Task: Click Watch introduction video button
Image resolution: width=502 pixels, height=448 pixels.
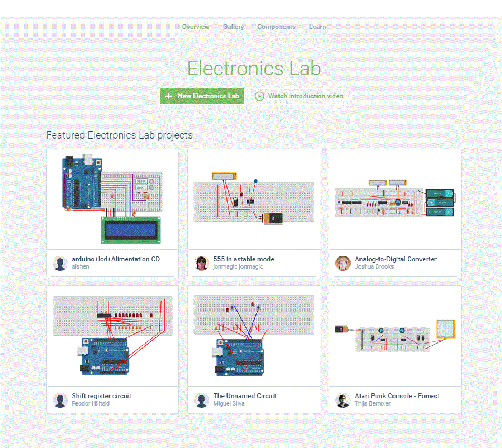Action: point(299,96)
